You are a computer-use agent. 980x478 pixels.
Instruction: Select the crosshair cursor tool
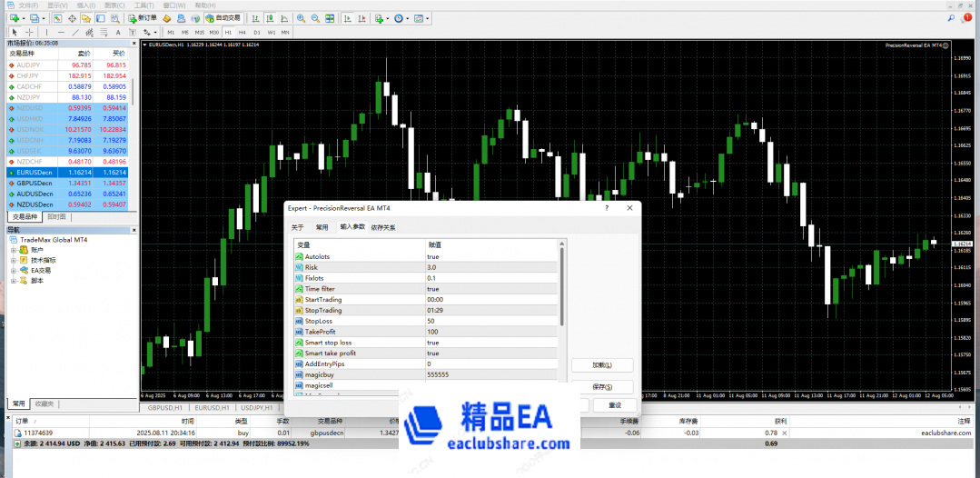29,32
